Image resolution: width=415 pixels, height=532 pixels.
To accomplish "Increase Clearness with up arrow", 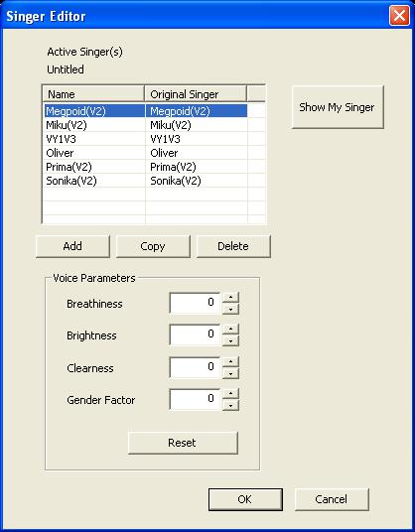I will [x=230, y=361].
